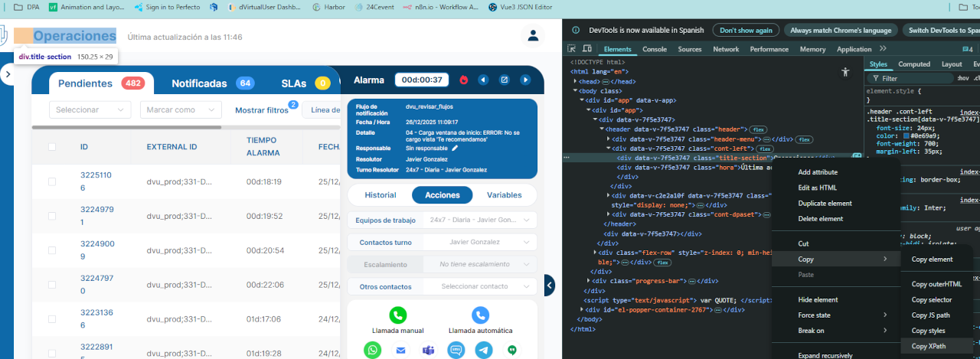Click the SMS chat bubble icon

tap(456, 350)
